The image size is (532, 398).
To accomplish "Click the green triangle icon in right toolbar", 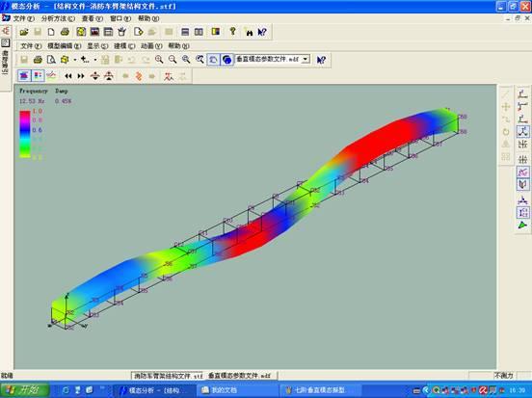I will 522,226.
